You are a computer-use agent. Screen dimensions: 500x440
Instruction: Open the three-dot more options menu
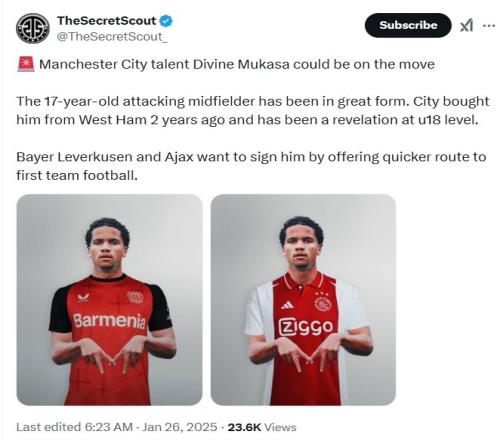pos(489,25)
